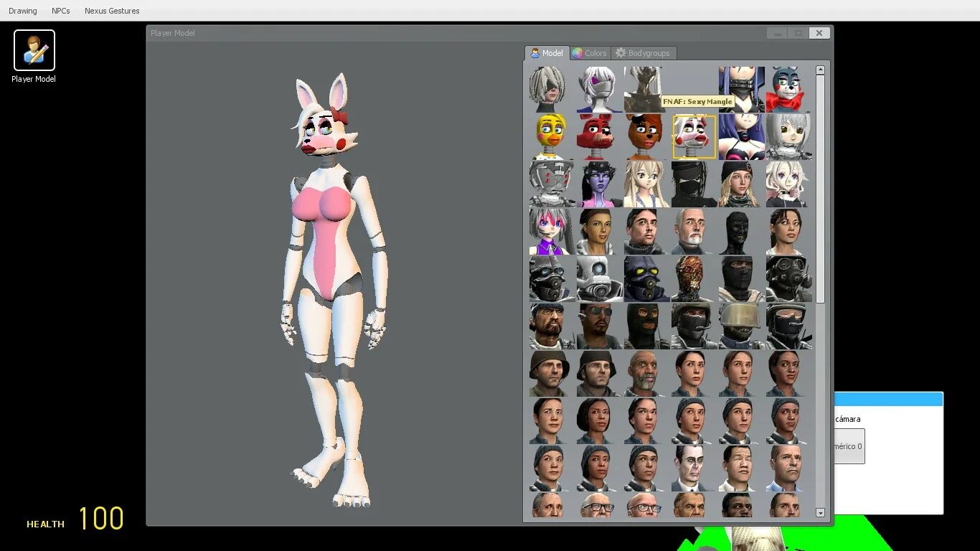Click the 3D Mangle character preview
980x551 pixels.
[x=334, y=291]
